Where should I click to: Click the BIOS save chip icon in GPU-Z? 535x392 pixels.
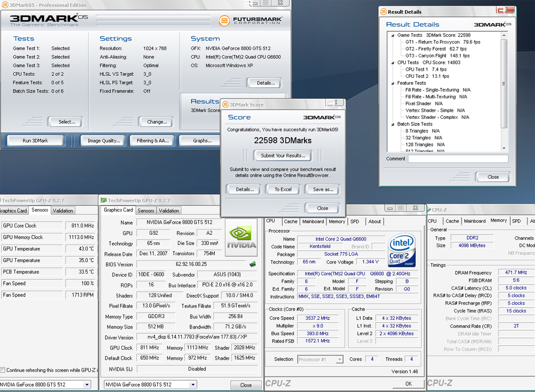pyautogui.click(x=253, y=264)
